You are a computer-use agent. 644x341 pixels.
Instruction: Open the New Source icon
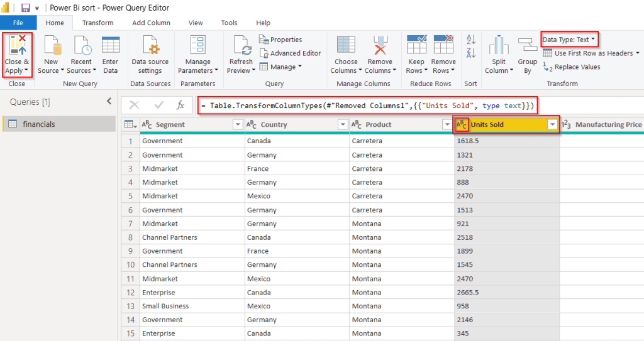click(x=53, y=45)
